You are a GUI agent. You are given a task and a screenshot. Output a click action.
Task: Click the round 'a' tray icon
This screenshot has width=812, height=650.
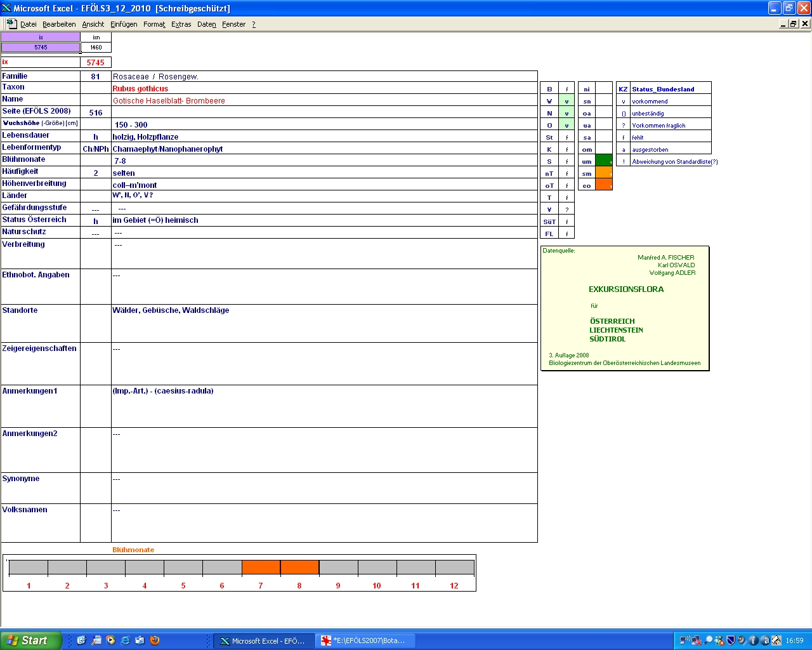coord(764,640)
